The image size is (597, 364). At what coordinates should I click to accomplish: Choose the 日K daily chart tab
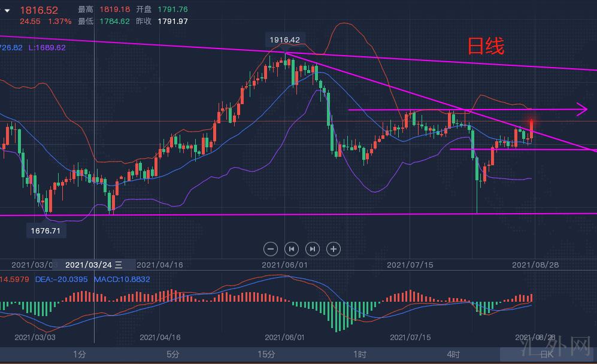(x=546, y=354)
